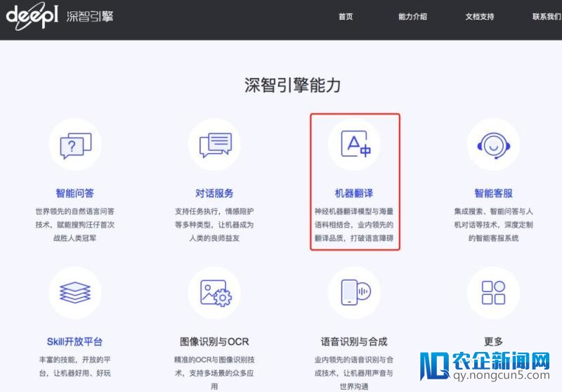
Task: Open the 联系我们 nav item
Action: (547, 16)
